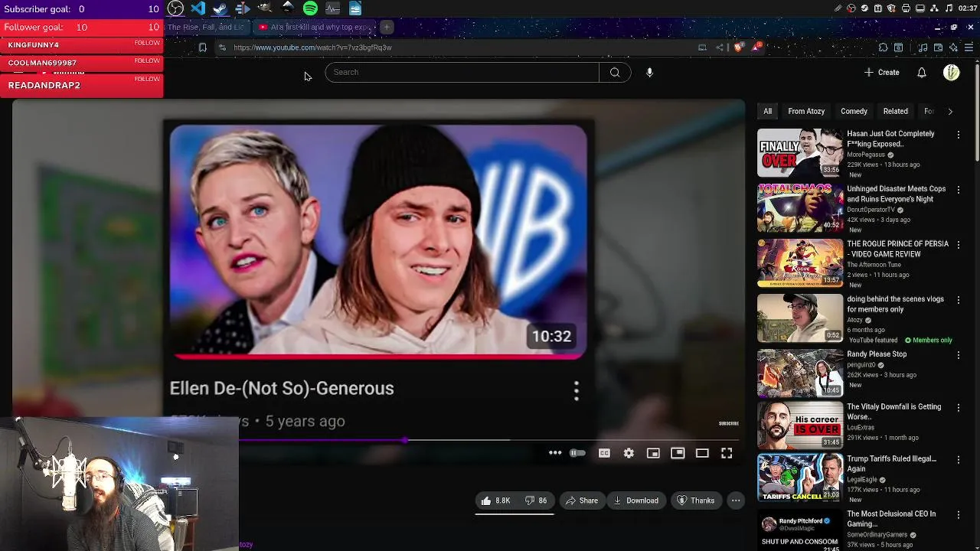Click the browser address bar URL

coord(312,47)
